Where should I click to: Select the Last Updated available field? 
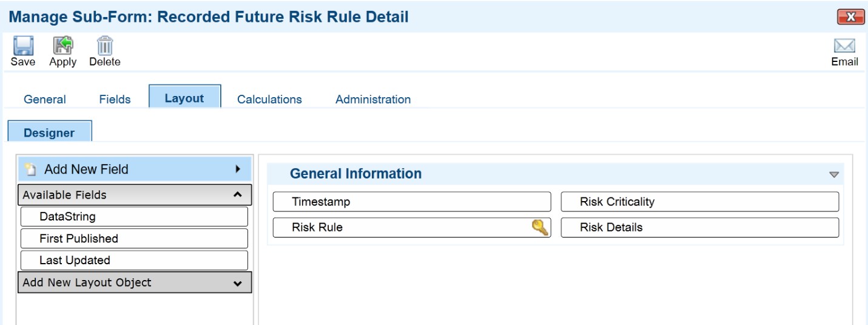tap(134, 260)
